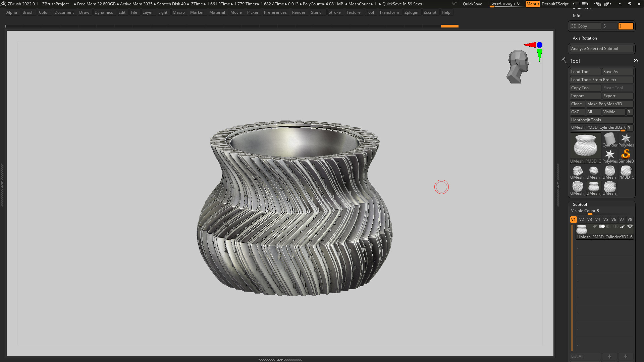Image resolution: width=644 pixels, height=362 pixels.
Task: Click the CamView head orientation widget
Action: click(518, 66)
